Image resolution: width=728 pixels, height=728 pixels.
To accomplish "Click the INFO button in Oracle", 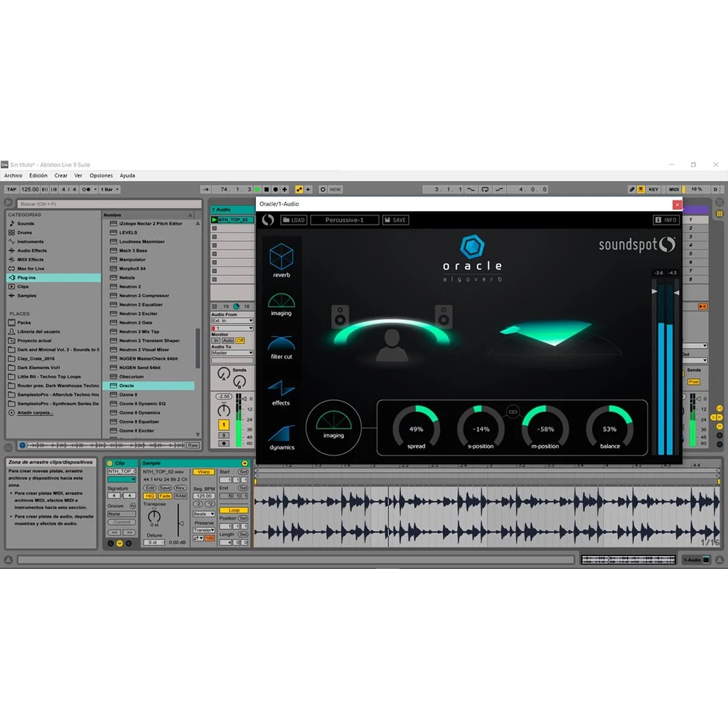I will click(666, 220).
